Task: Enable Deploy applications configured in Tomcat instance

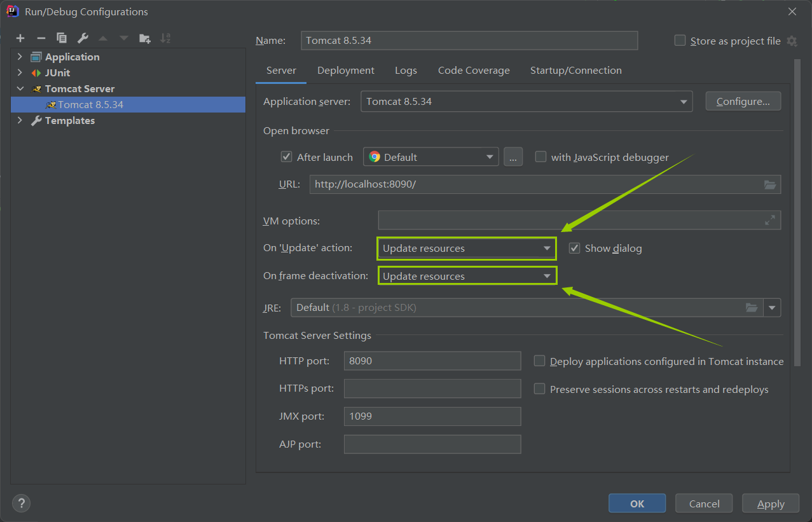Action: coord(539,361)
